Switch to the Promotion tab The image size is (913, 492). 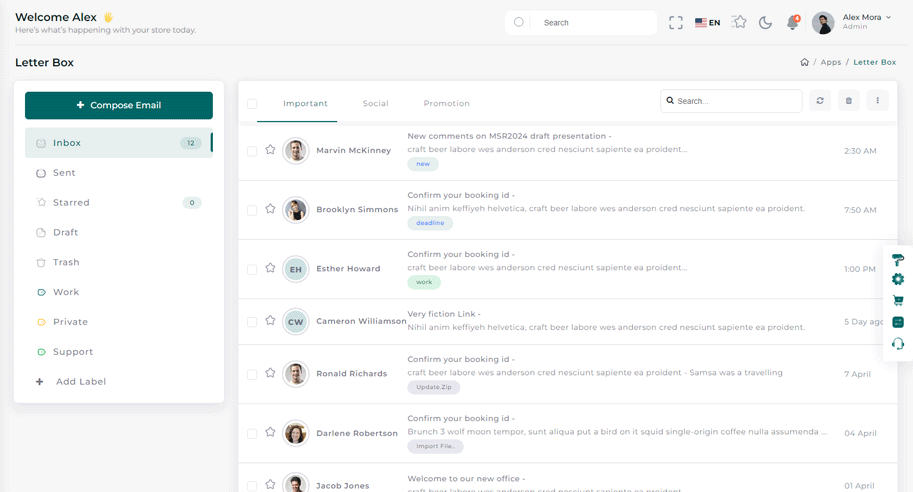[446, 104]
